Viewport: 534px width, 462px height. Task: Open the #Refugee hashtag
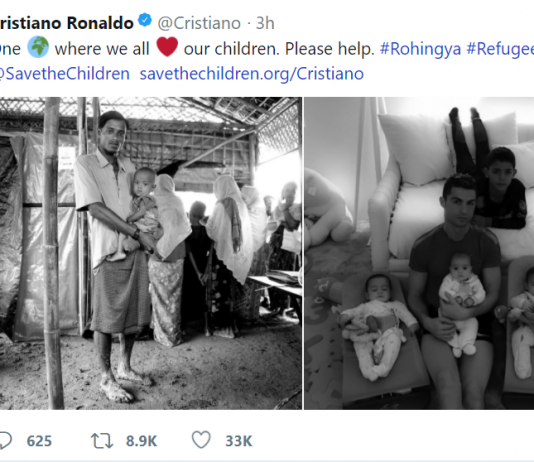(x=500, y=49)
